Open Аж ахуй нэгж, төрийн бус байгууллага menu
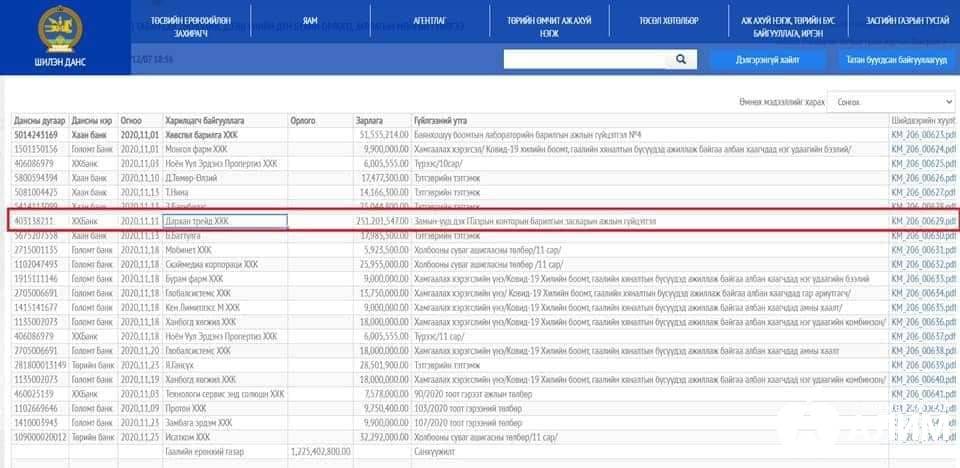The image size is (960, 468). point(789,26)
